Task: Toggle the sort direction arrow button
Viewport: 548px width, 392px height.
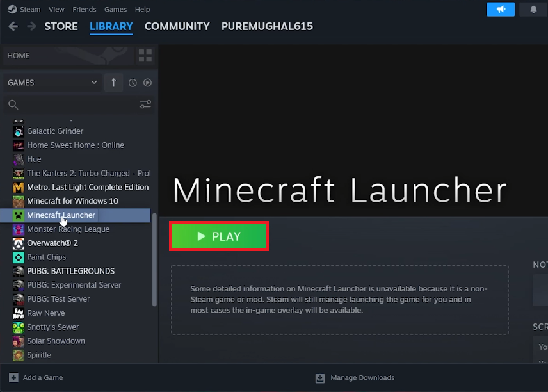Action: [x=114, y=83]
